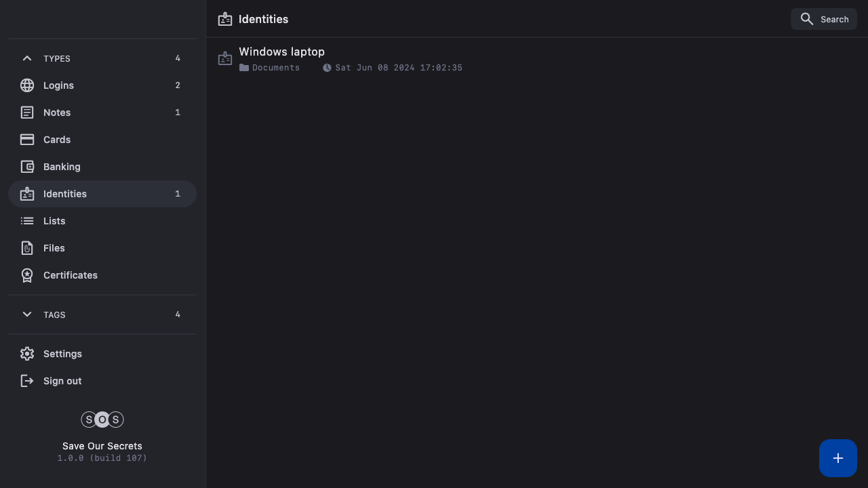Click the Settings gear icon
The image size is (868, 488).
[x=27, y=354]
